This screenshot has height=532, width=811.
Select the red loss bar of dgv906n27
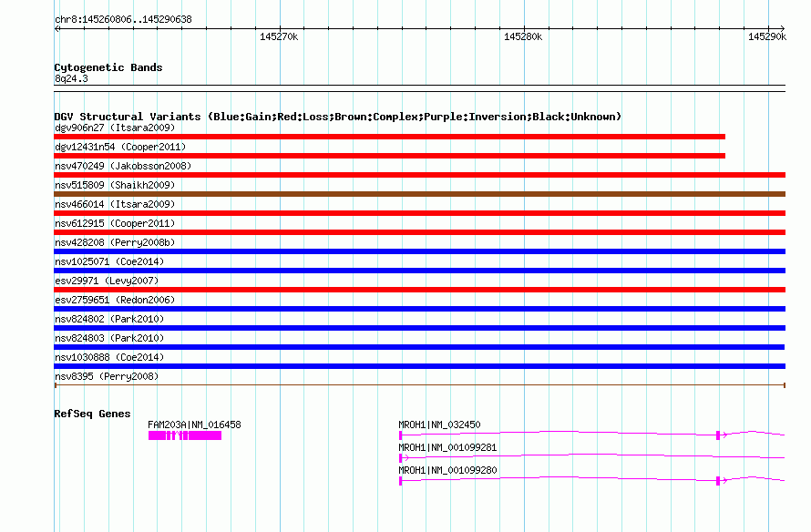coord(389,137)
